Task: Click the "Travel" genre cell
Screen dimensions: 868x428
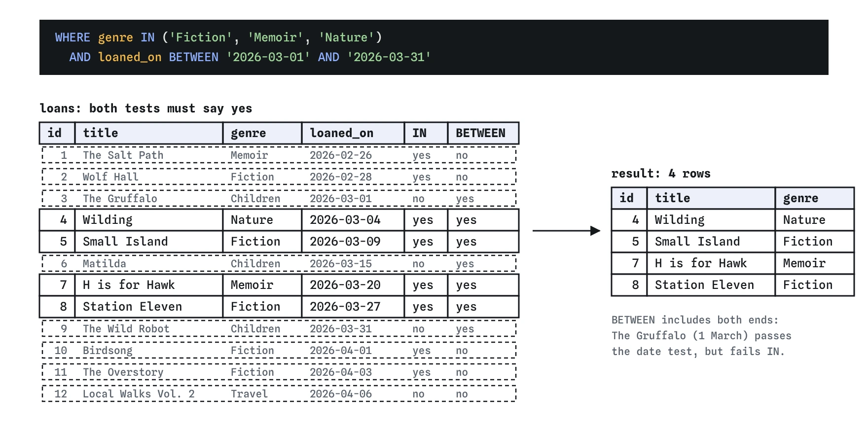Action: coord(249,394)
